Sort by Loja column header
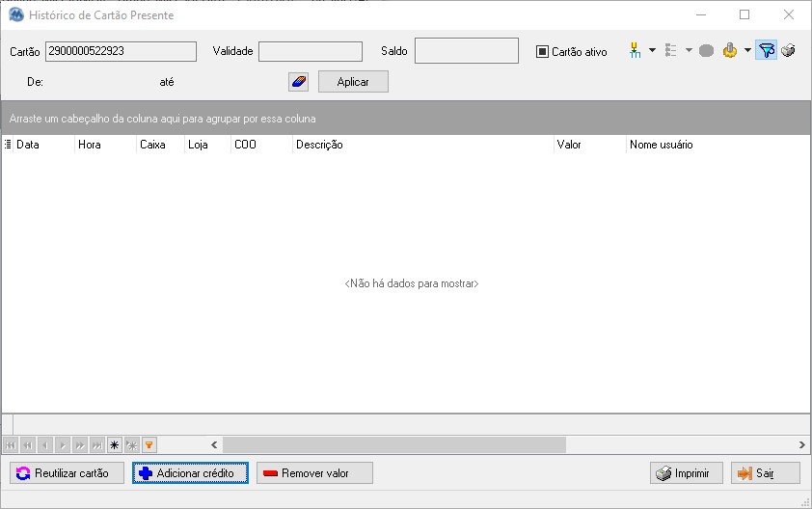The width and height of the screenshot is (812, 509). tap(207, 145)
